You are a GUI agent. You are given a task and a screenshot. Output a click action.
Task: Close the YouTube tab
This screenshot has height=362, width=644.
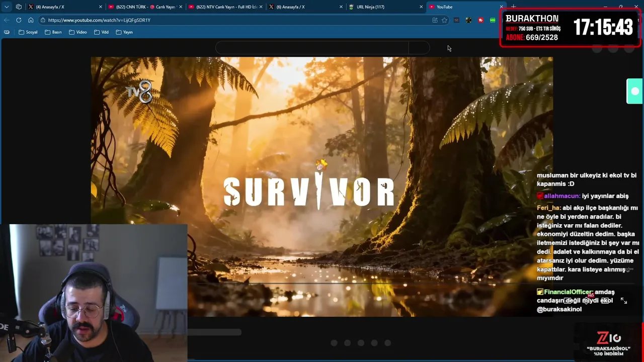[x=501, y=7]
